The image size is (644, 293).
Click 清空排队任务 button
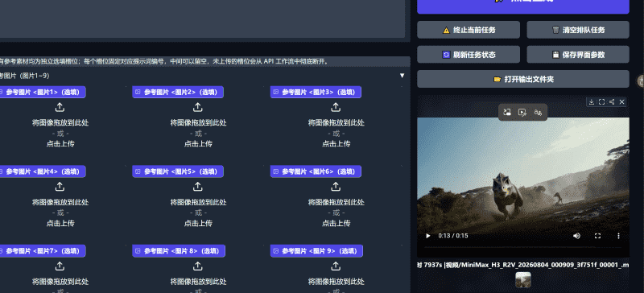click(x=578, y=30)
